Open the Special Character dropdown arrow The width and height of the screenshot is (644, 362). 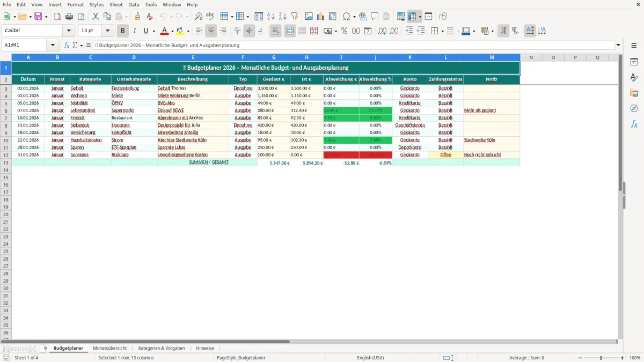click(x=355, y=17)
